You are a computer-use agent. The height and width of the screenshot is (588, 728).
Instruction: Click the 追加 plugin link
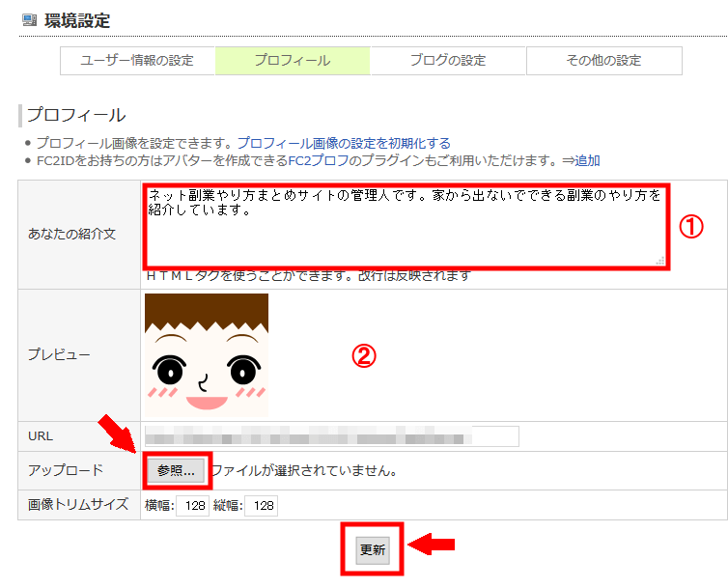(587, 160)
